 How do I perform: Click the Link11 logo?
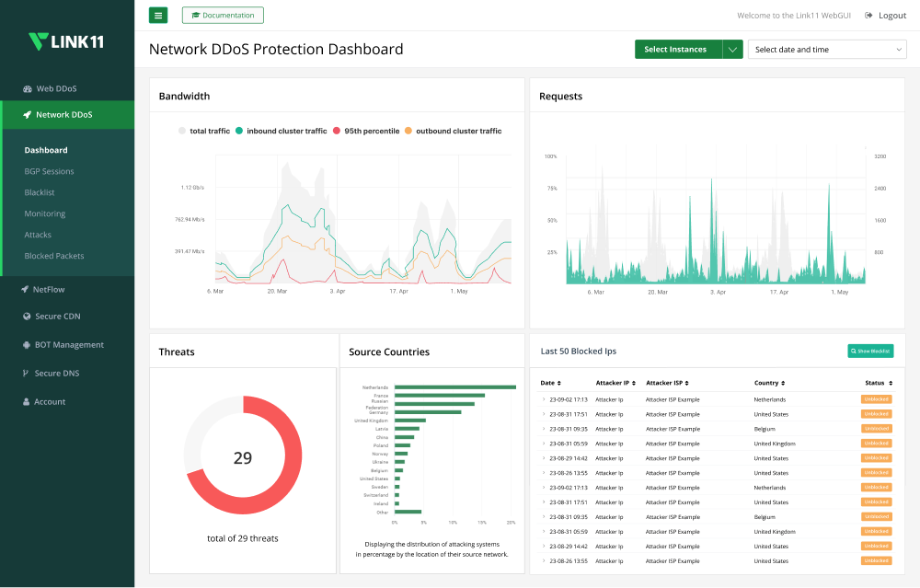(66, 41)
